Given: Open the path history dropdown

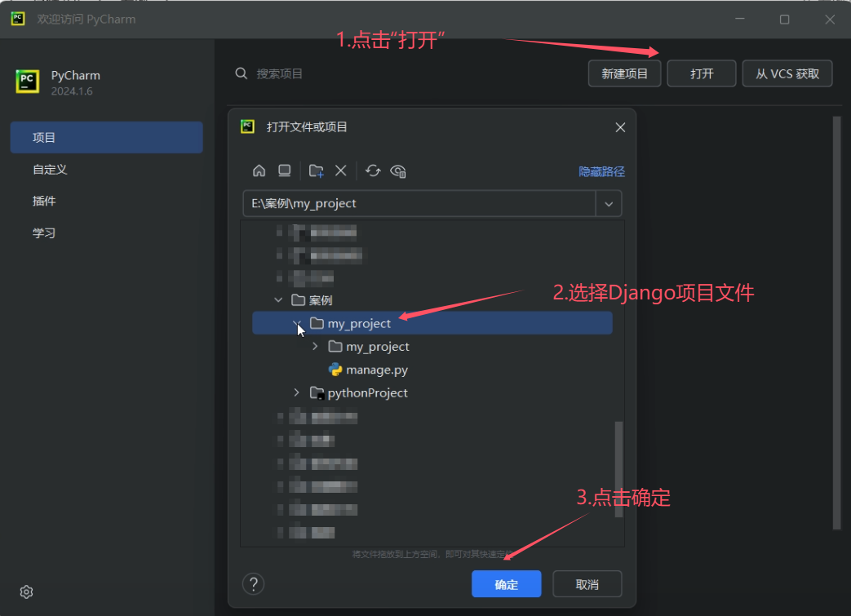Looking at the screenshot, I should 609,204.
